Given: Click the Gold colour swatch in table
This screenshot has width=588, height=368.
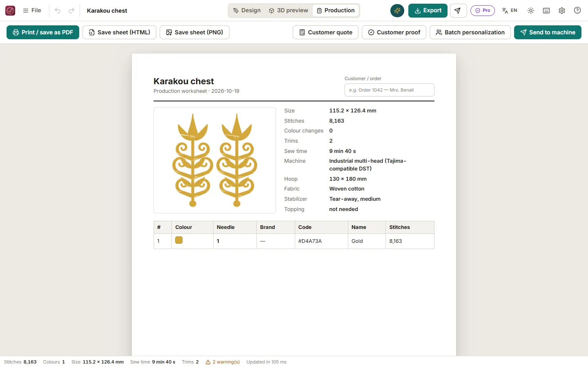Looking at the screenshot, I should 179,240.
